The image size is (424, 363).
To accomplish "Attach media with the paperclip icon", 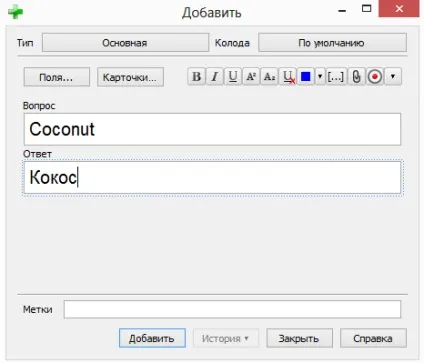I will click(356, 77).
